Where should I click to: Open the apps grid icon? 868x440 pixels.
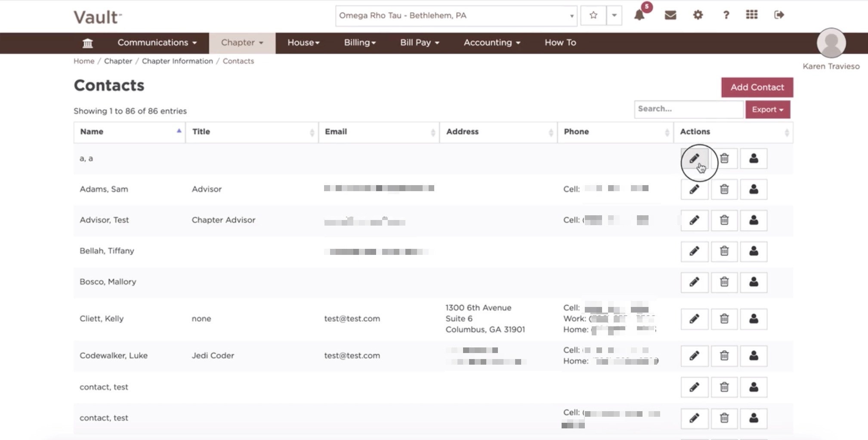751,15
